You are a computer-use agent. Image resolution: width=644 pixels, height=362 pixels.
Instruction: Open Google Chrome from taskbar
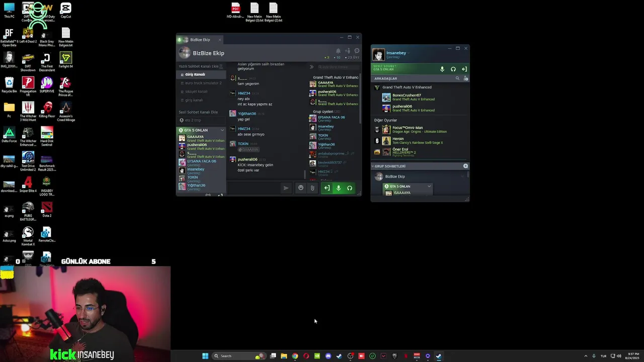tap(295, 356)
